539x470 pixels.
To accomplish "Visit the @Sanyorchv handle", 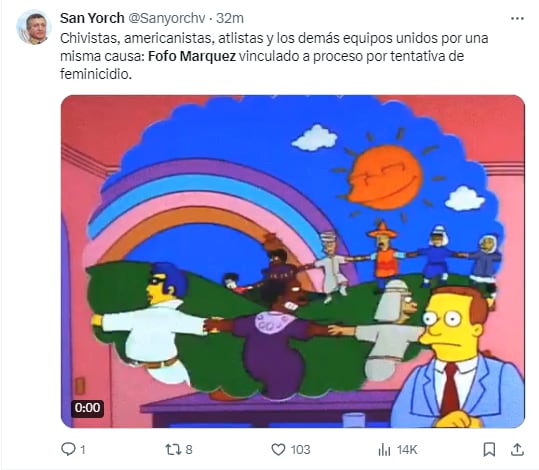I will coord(167,18).
